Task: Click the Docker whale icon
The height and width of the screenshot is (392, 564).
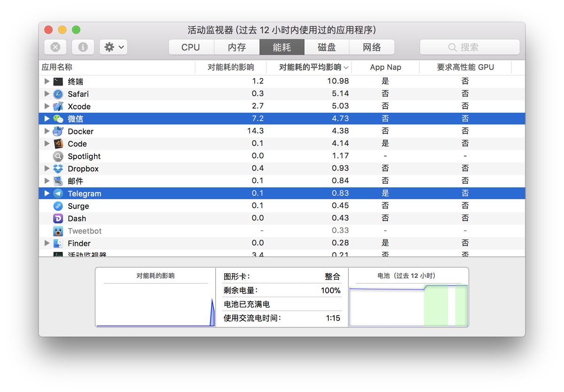Action: (x=58, y=131)
